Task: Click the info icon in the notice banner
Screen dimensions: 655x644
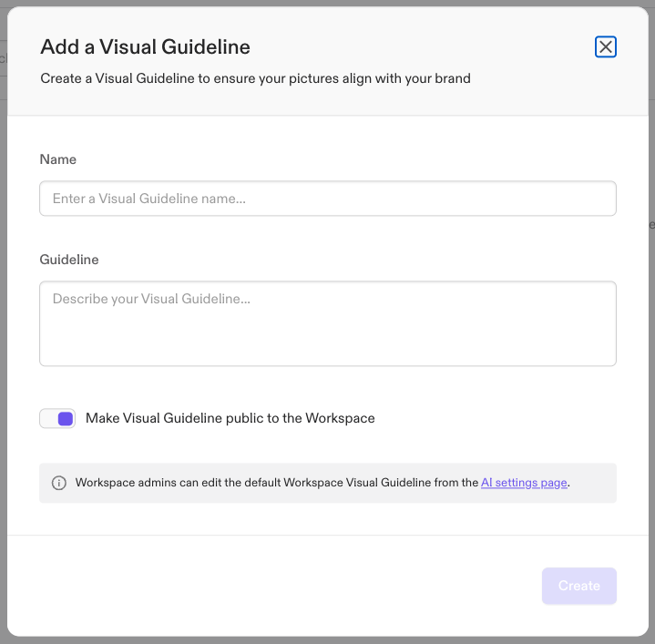Action: coord(59,483)
